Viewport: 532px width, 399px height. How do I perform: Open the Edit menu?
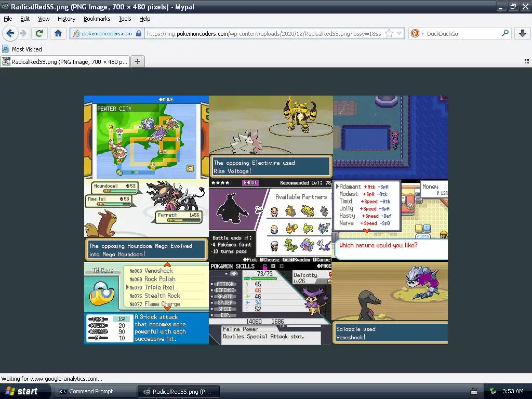coord(25,19)
